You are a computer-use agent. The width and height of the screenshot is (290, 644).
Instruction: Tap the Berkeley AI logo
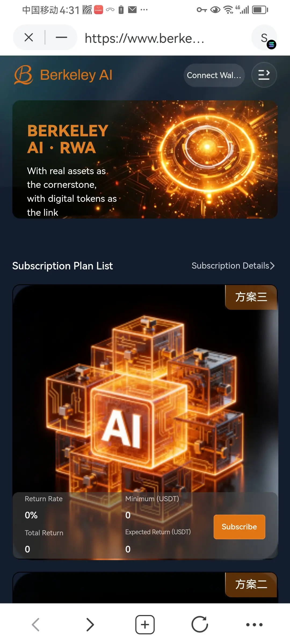[x=63, y=75]
